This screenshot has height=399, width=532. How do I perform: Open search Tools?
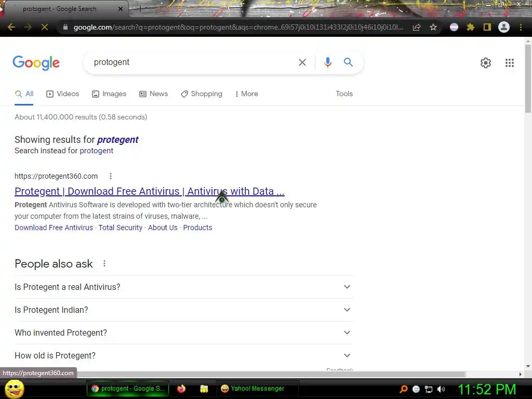(344, 94)
